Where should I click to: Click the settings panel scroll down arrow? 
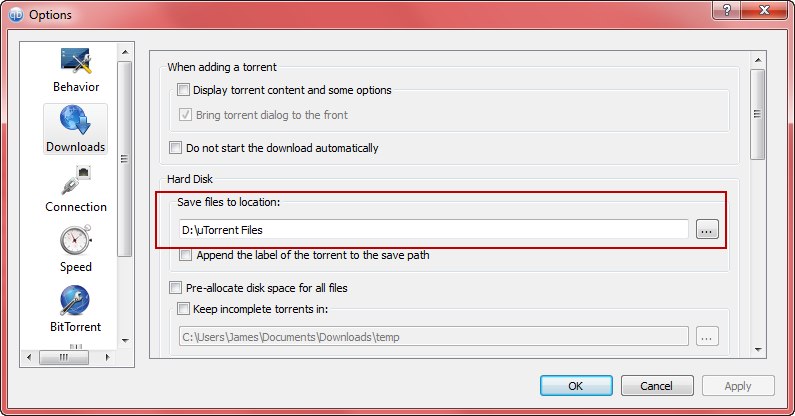(x=758, y=350)
